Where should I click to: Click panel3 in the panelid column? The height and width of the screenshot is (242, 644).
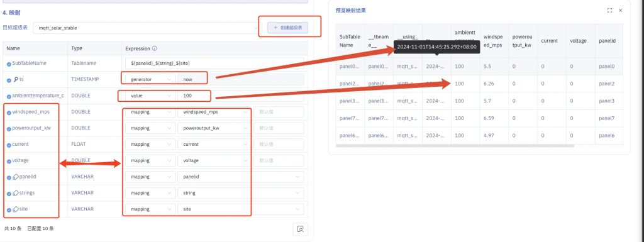[x=607, y=101]
